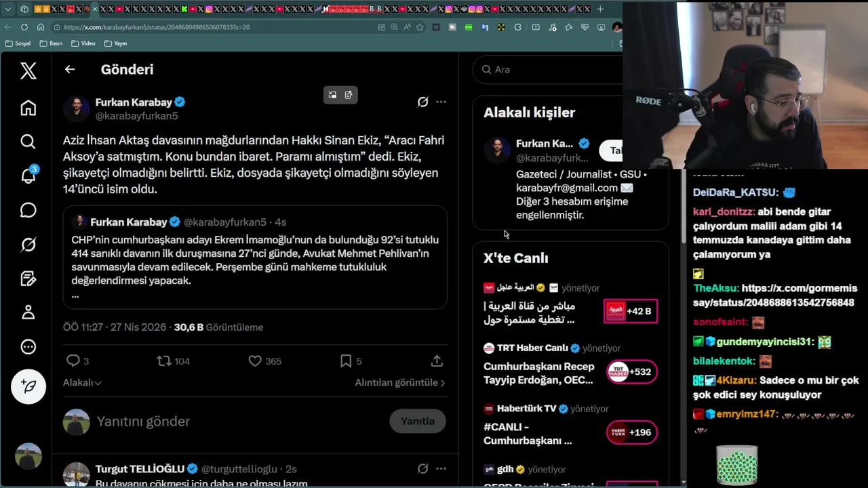Toggle browser split screen icon
The image size is (868, 488).
(x=536, y=27)
